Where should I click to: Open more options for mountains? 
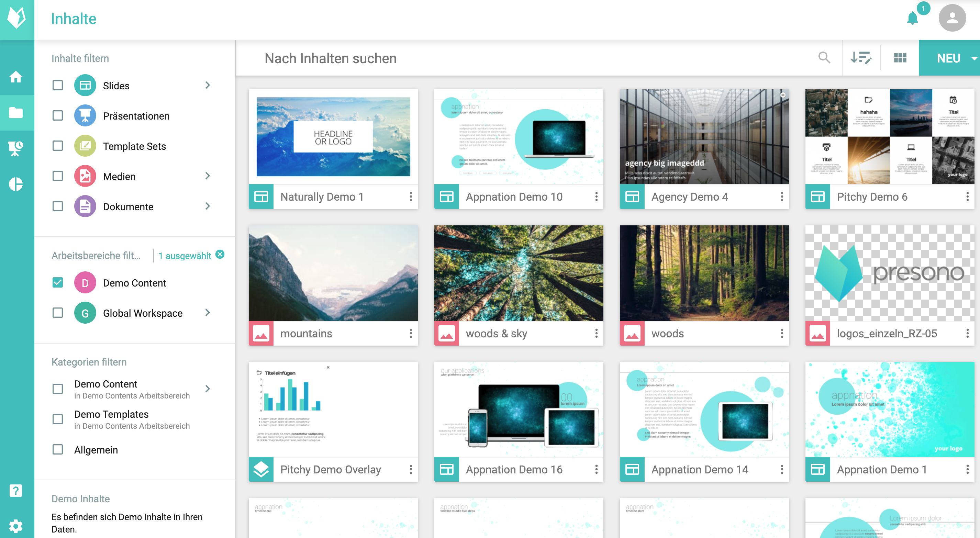tap(411, 333)
